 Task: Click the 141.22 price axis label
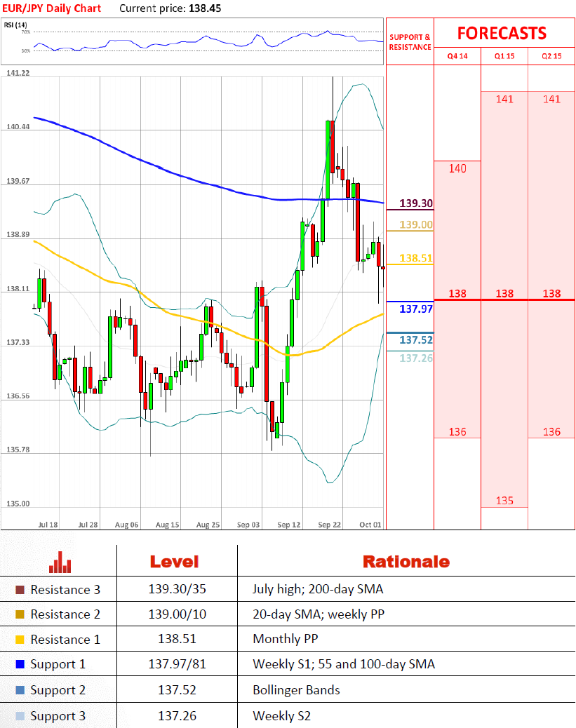[x=18, y=73]
